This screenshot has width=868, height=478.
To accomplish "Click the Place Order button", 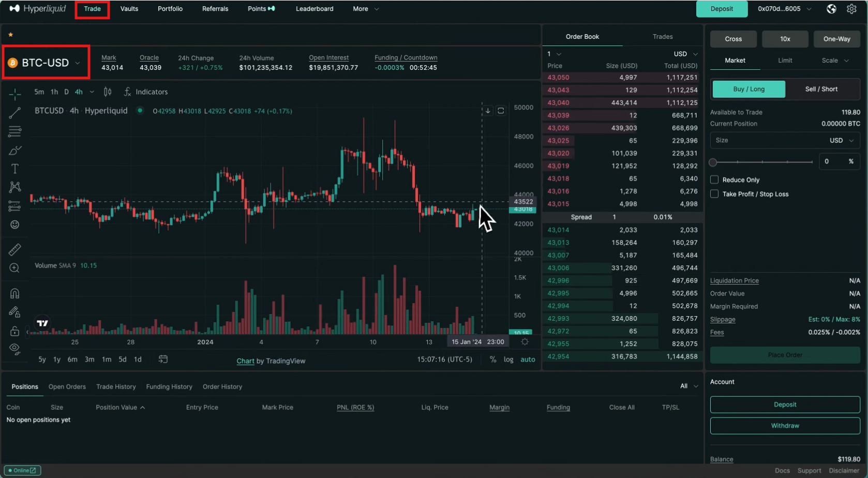I will pos(785,355).
